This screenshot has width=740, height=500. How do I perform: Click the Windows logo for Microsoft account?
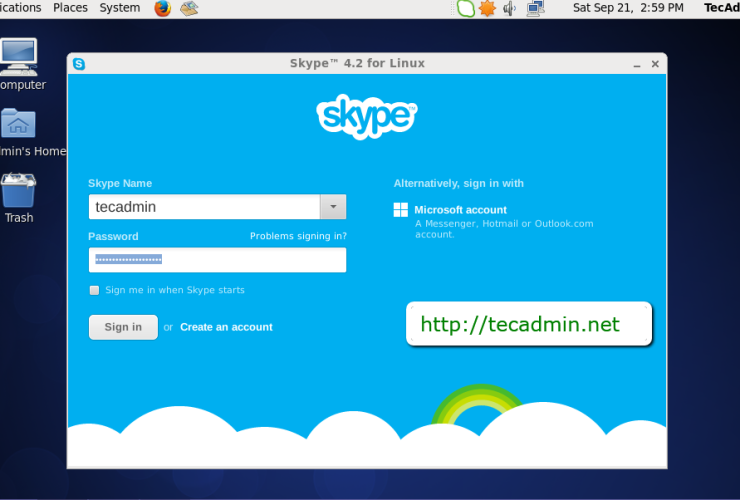(401, 210)
